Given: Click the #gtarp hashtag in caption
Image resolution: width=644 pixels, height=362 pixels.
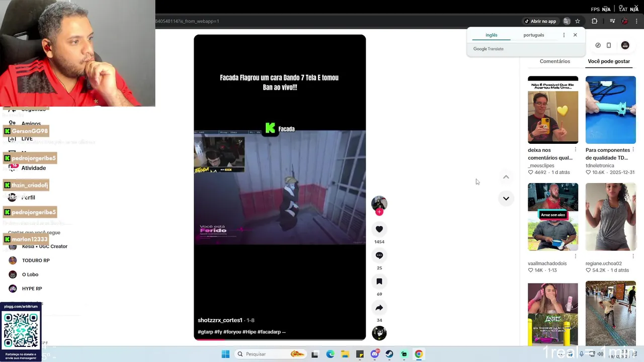Looking at the screenshot, I should coord(205,332).
